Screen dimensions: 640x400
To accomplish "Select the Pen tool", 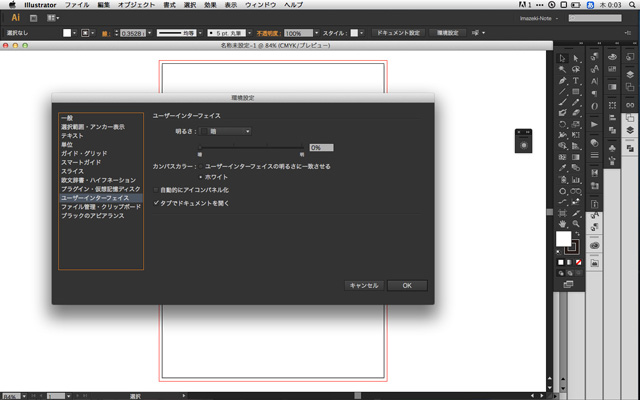I will coord(562,81).
